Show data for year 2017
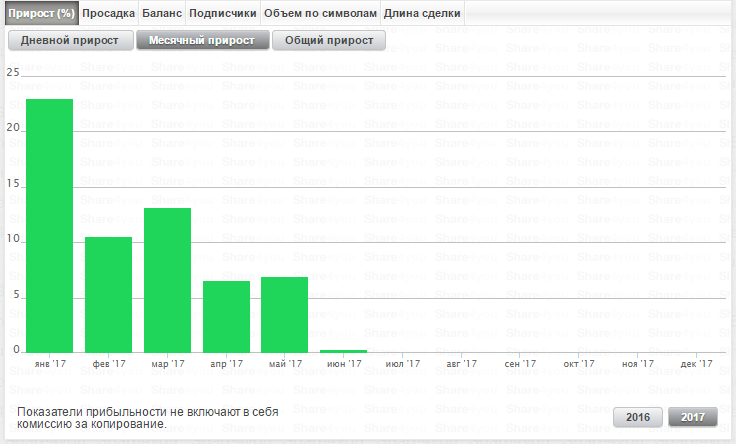736x444 pixels. click(693, 417)
